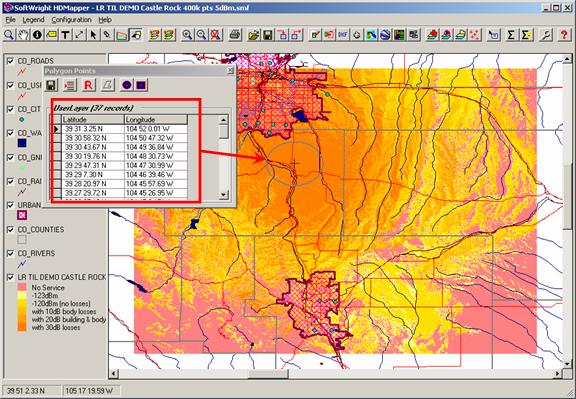The image size is (576, 399).
Task: Click the zoom out minus magnifier icon
Action: point(201,35)
